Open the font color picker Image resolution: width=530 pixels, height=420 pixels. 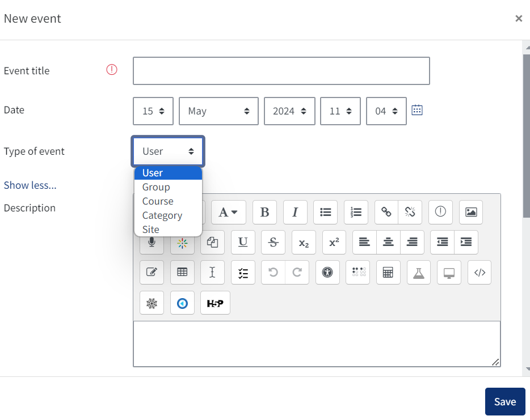pyautogui.click(x=229, y=213)
